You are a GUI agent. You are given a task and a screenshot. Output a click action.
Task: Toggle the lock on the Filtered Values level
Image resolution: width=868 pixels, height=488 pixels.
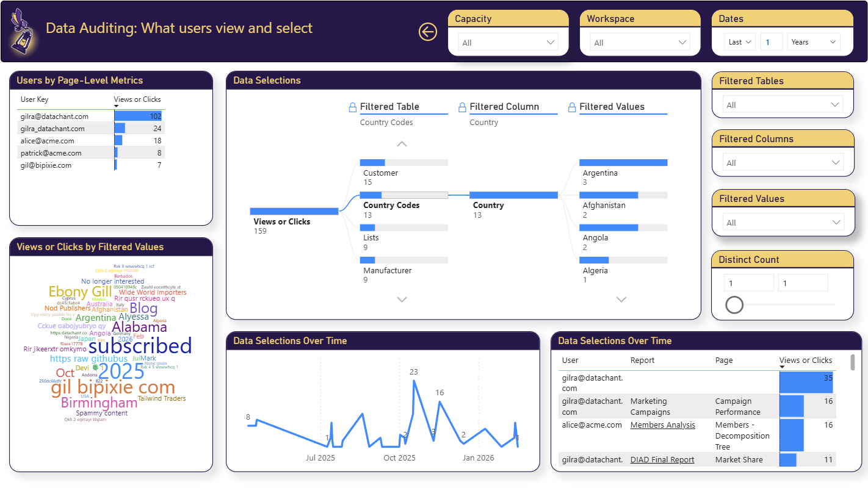571,106
